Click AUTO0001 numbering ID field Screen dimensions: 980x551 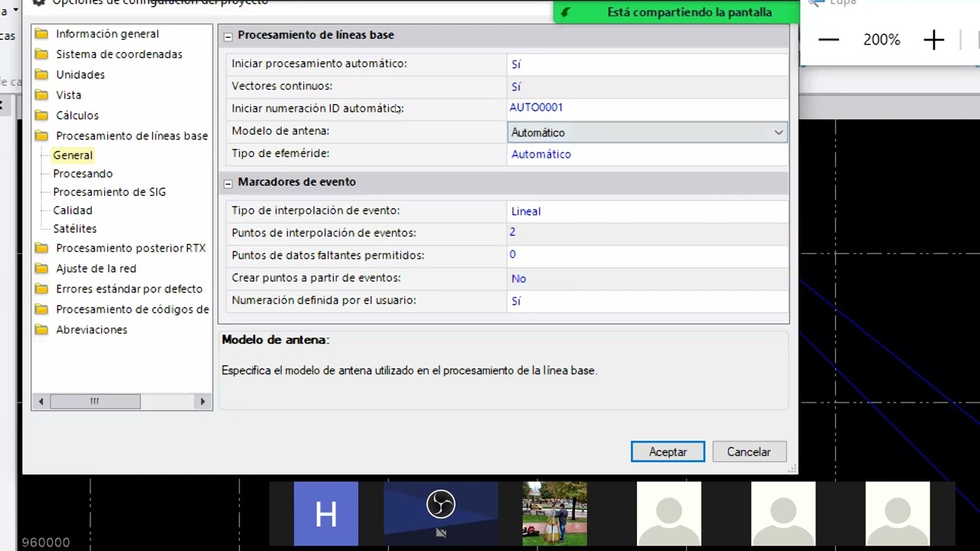[x=647, y=108]
